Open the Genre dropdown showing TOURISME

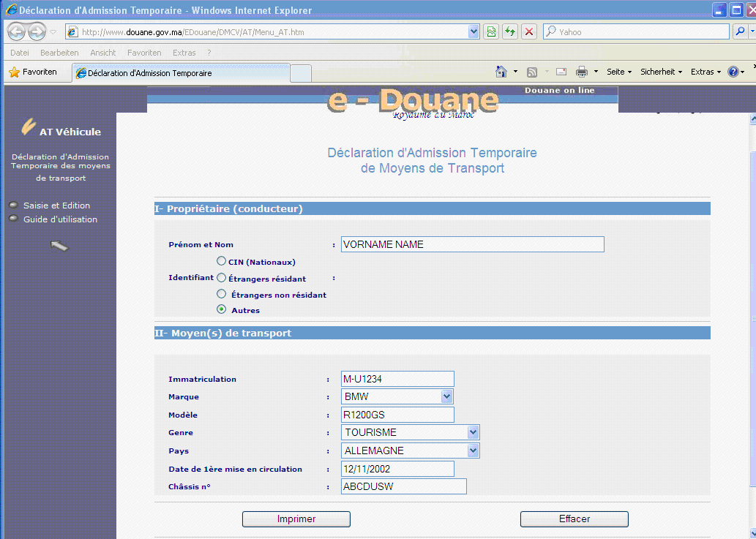click(473, 432)
